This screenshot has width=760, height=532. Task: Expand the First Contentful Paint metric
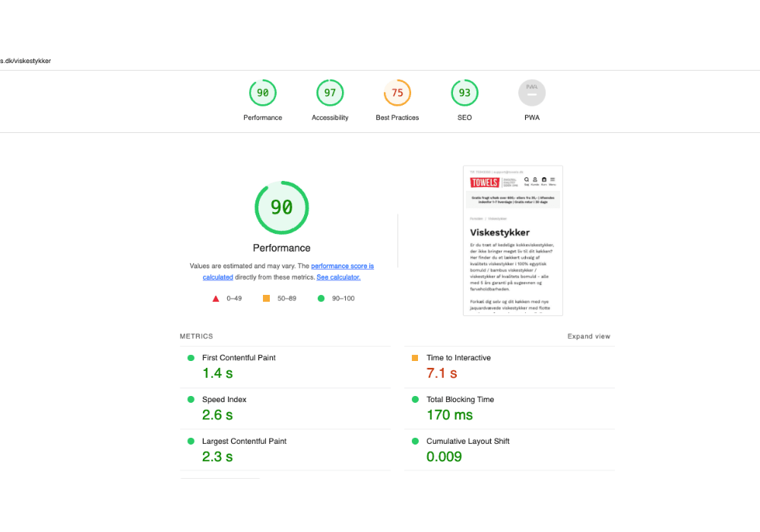[239, 358]
